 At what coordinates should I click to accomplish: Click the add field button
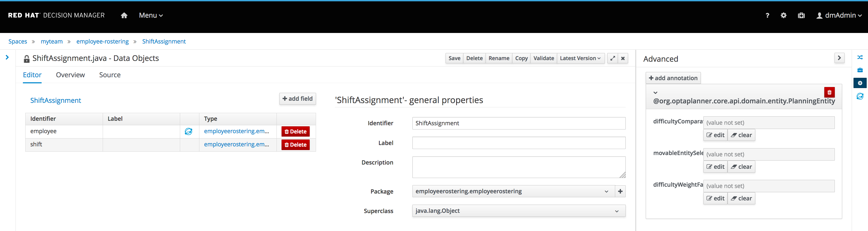point(298,99)
